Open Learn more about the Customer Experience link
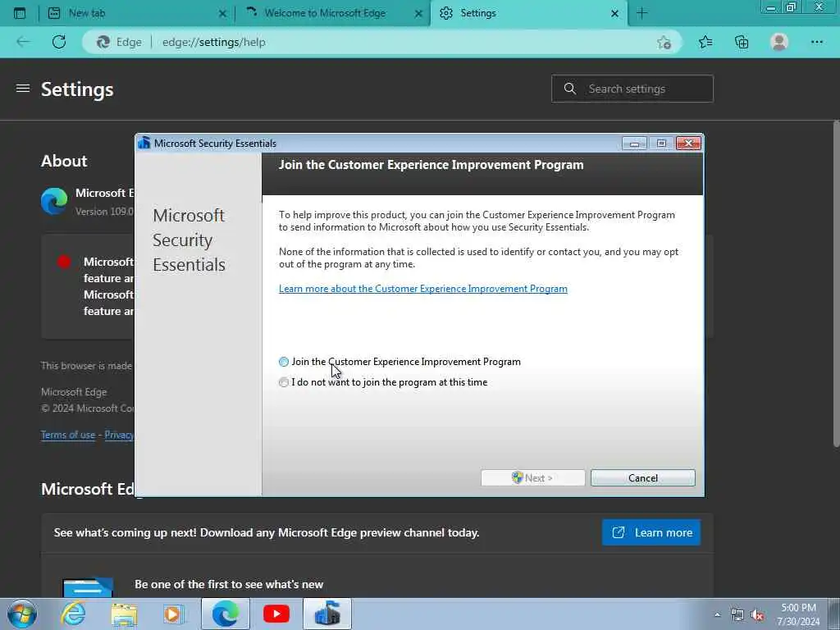Viewport: 840px width, 630px height. [x=422, y=289]
